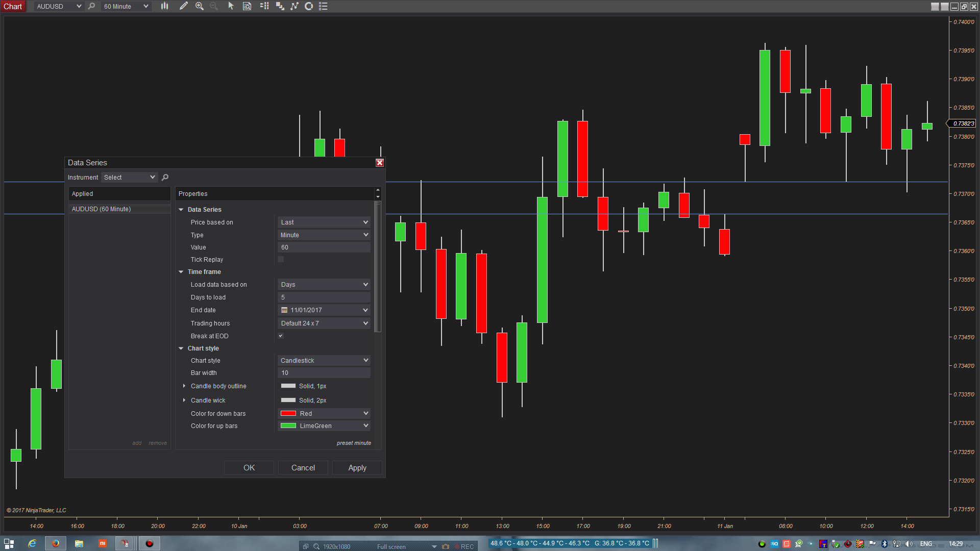Click the zoom in magnifier icon
Image resolution: width=980 pixels, height=551 pixels.
point(200,6)
